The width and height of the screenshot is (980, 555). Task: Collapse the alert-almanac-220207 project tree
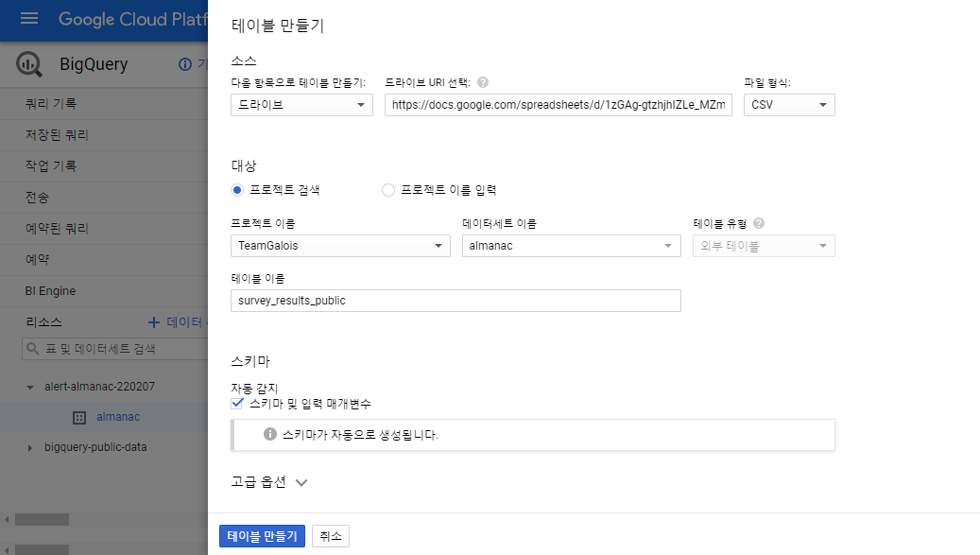[x=29, y=387]
